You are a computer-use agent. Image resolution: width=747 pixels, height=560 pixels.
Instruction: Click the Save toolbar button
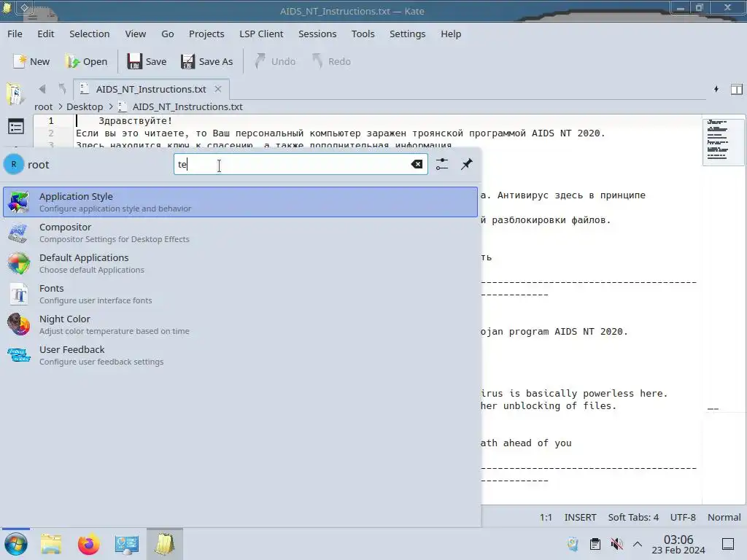[x=147, y=61]
